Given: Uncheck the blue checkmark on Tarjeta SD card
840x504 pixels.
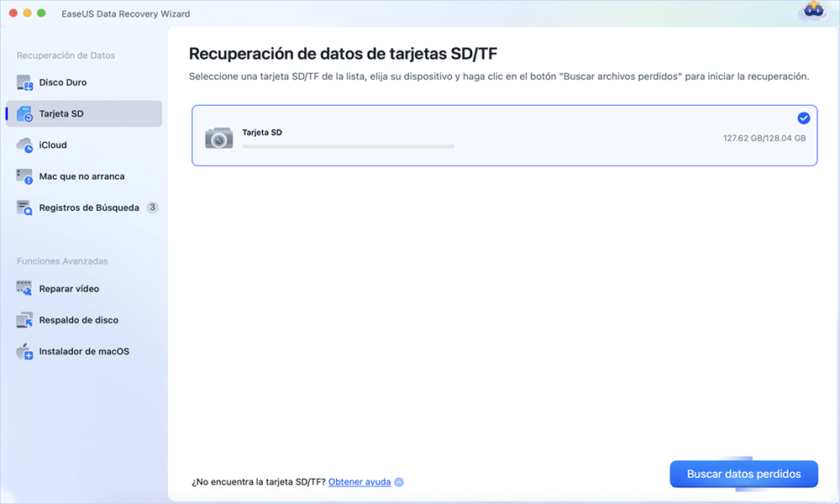Looking at the screenshot, I should [x=804, y=118].
